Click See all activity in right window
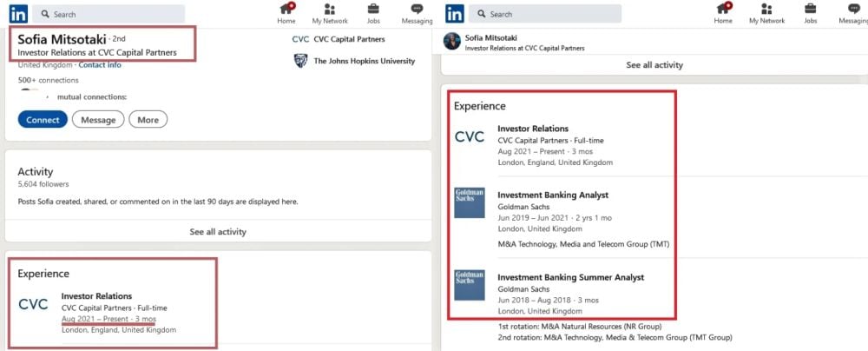The image size is (868, 351). (x=654, y=65)
